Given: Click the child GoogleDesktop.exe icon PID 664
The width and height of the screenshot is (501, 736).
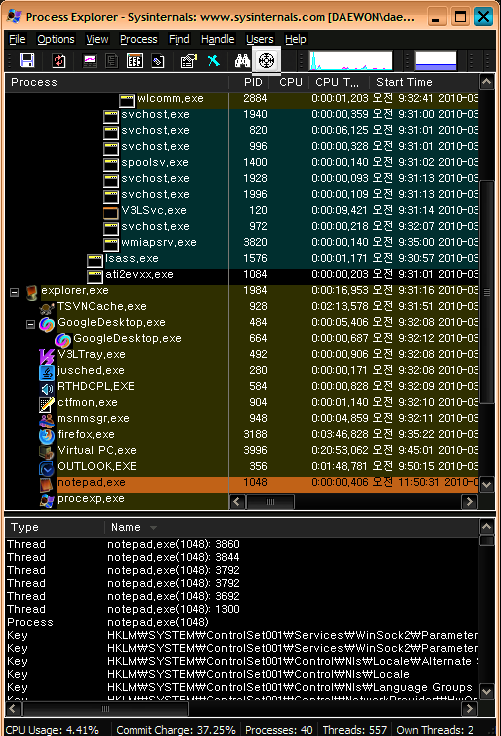Looking at the screenshot, I should click(63, 340).
